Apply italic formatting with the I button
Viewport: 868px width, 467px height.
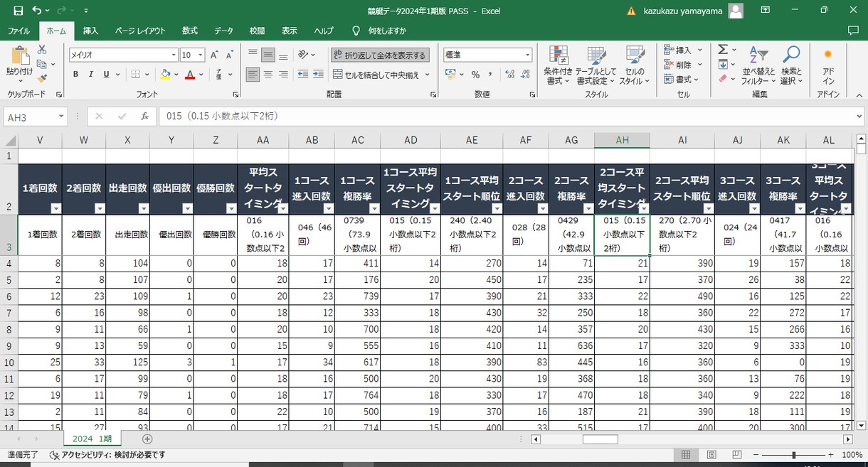(x=91, y=75)
